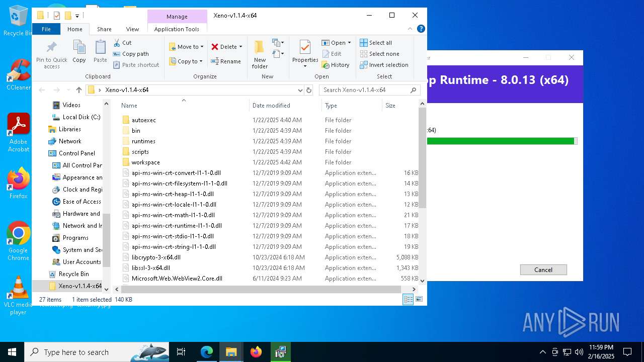Expand the Open dropdown in ribbon
Viewport: 644px width, 362px height.
click(349, 43)
